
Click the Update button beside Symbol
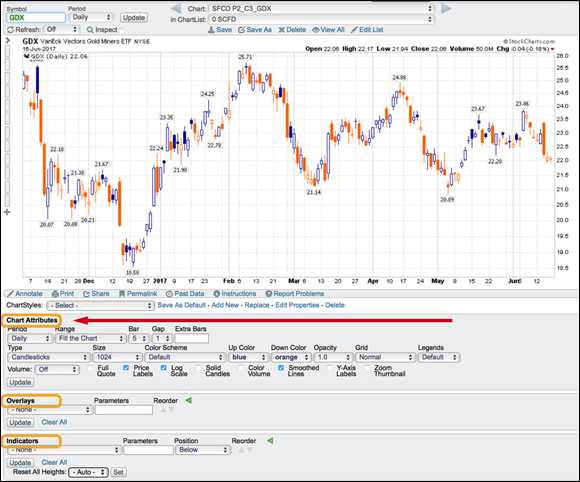click(x=134, y=17)
